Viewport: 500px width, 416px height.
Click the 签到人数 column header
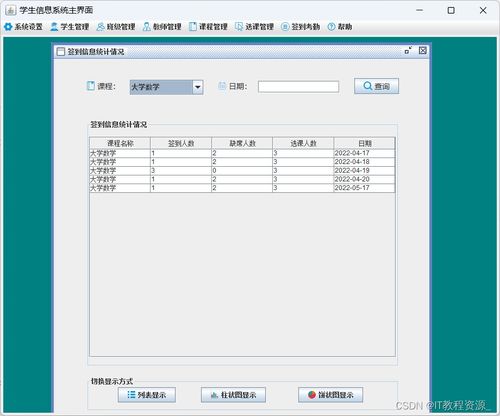pyautogui.click(x=181, y=143)
